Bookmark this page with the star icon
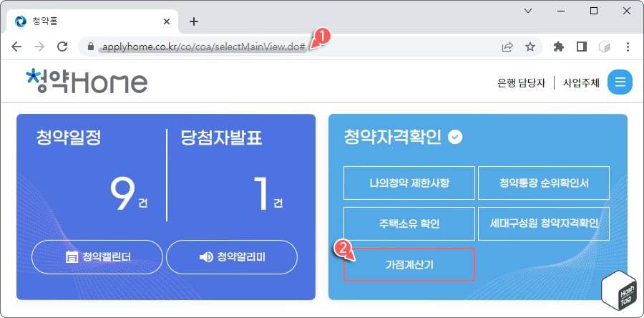The width and height of the screenshot is (644, 318). click(530, 47)
